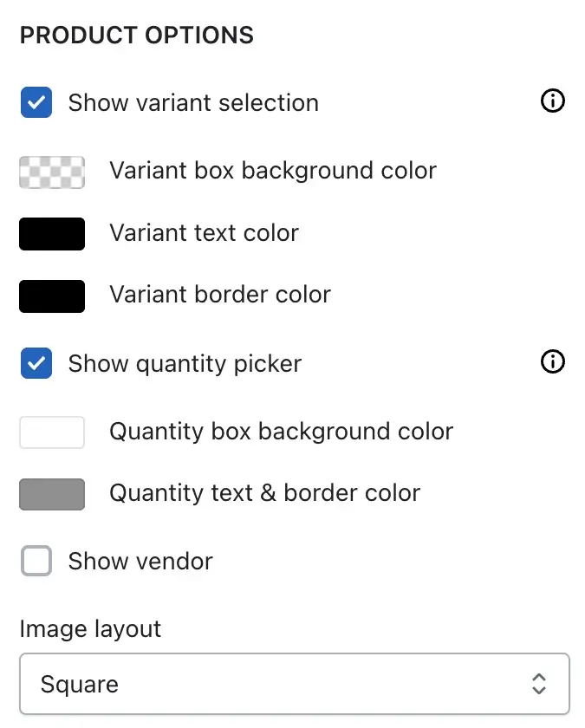Open the Image layout Square dropdown
Screen dimensions: 585x728
295,684
